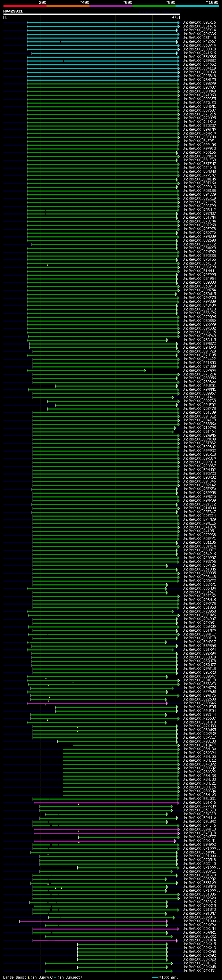Open hit UniRef100_B6V686

click(199, 57)
